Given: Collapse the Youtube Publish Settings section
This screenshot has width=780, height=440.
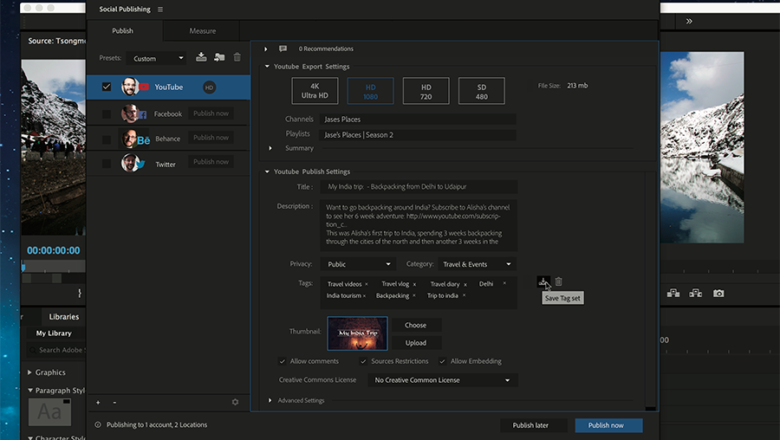Looking at the screenshot, I should point(267,172).
